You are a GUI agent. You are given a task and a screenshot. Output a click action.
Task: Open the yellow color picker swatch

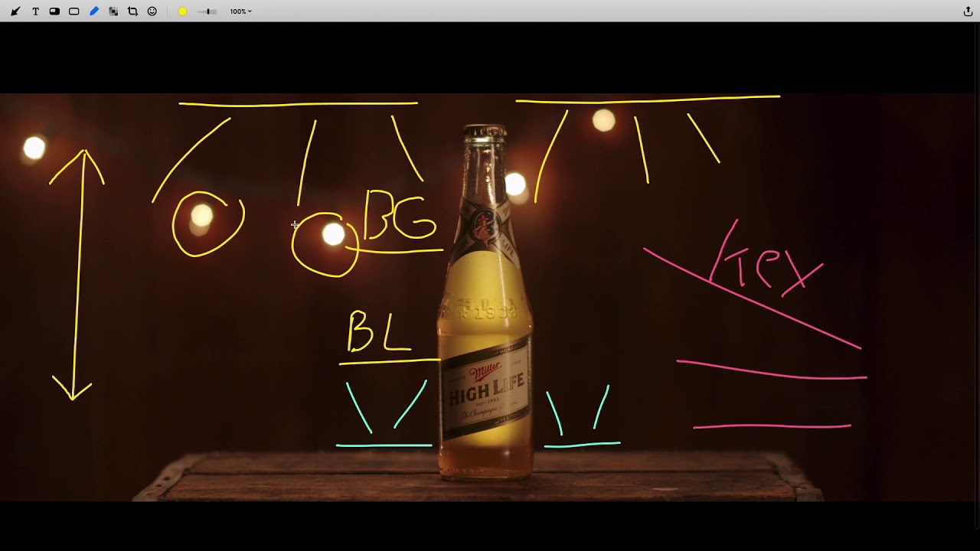[x=182, y=11]
